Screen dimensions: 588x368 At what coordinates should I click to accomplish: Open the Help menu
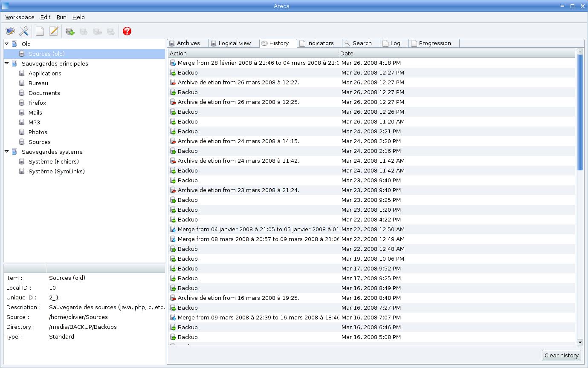point(78,17)
